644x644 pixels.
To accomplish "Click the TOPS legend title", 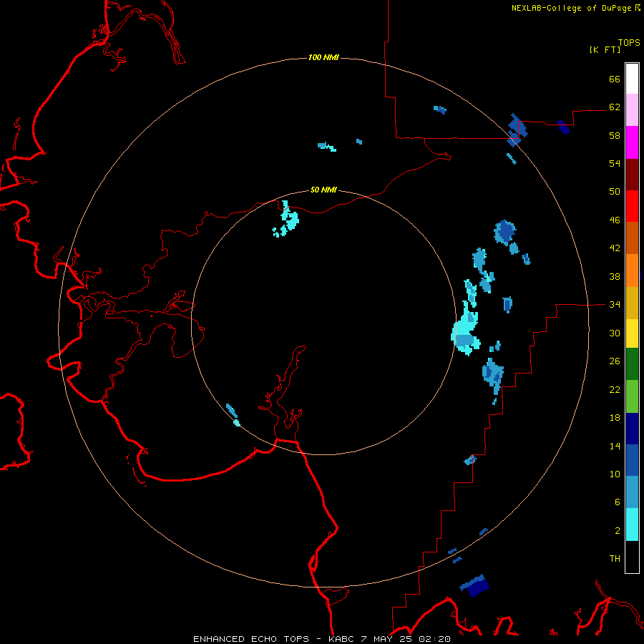I will coord(629,43).
